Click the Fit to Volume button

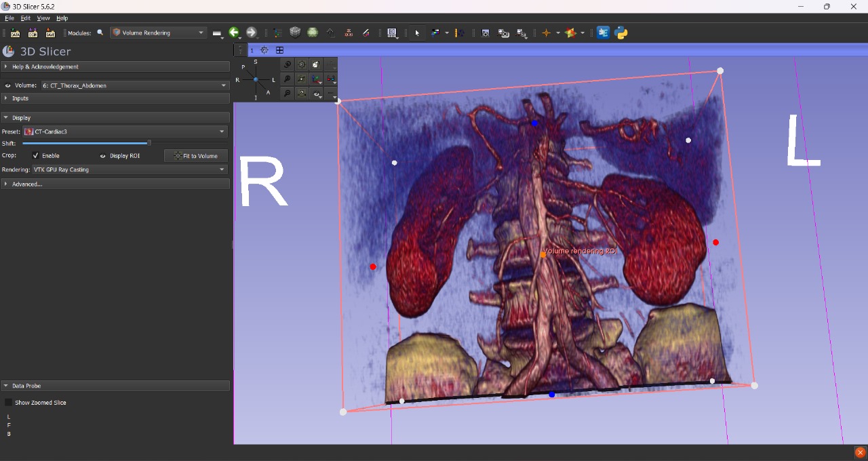pos(196,156)
